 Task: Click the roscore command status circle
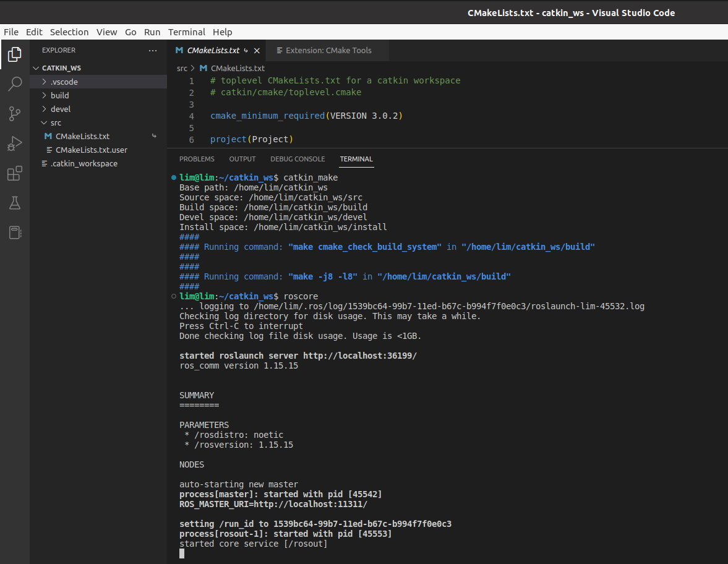point(174,296)
